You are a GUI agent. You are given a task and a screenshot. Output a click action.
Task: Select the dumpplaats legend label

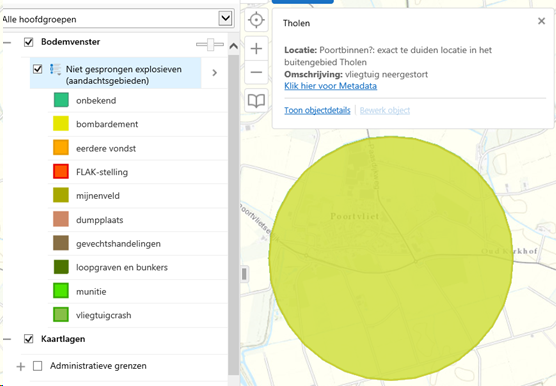tap(100, 220)
